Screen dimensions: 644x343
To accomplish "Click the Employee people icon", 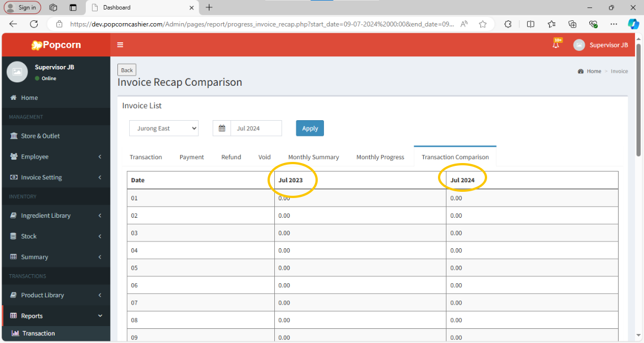I will click(x=14, y=156).
